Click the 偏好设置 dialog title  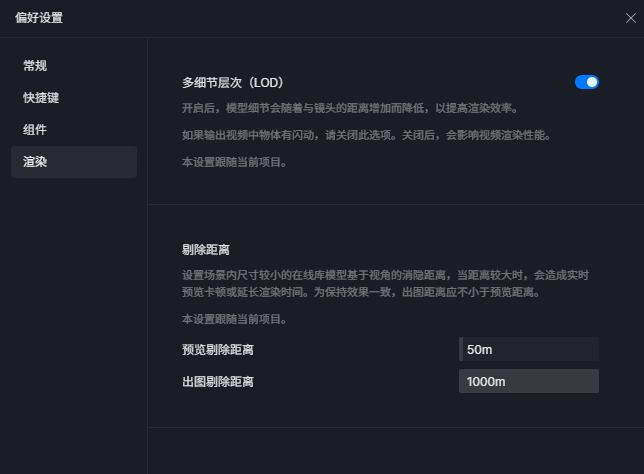(x=39, y=18)
